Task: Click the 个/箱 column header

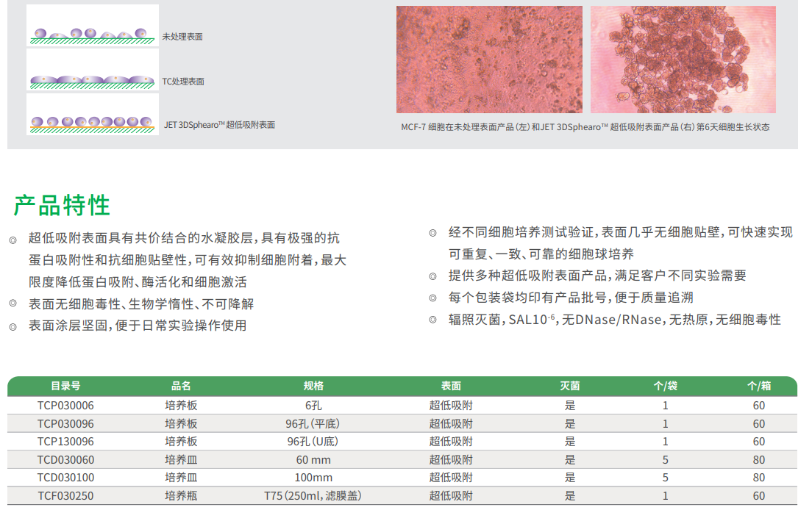Action: (758, 386)
